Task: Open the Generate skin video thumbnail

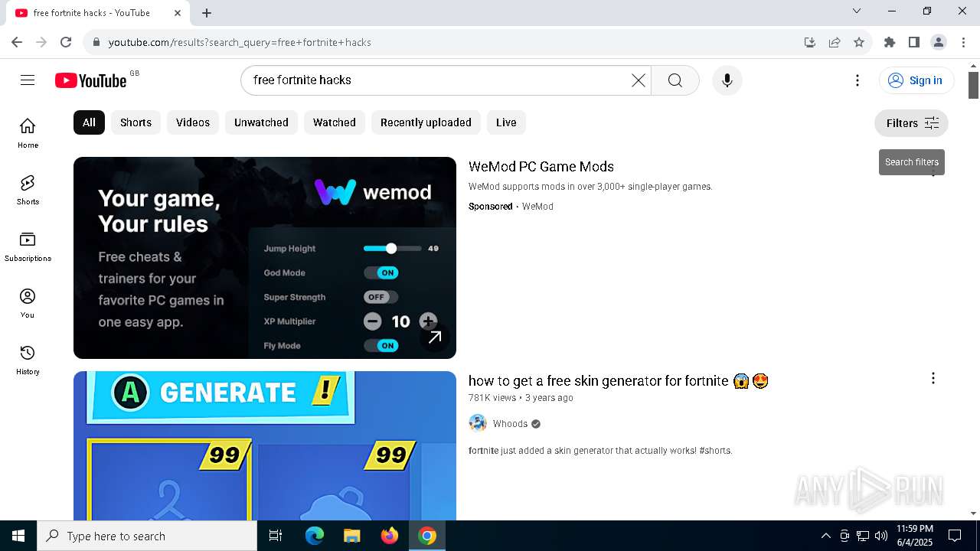Action: tap(265, 446)
